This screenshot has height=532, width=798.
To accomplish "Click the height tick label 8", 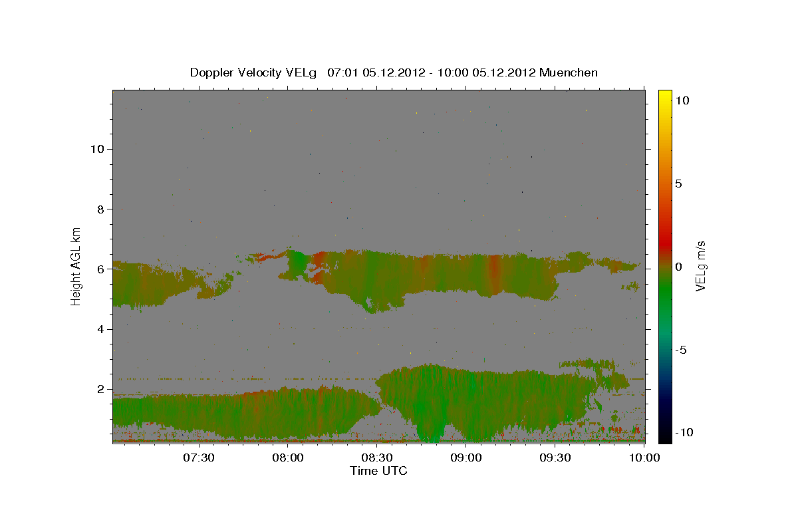I will [x=100, y=209].
